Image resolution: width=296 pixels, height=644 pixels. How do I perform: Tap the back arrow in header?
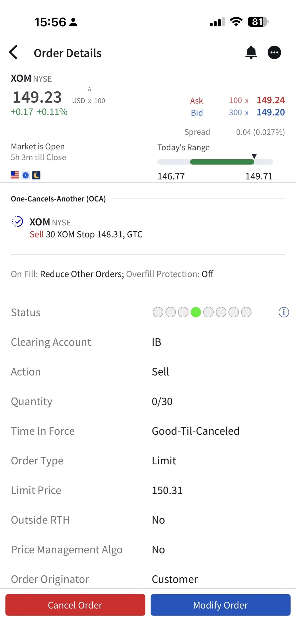13,52
